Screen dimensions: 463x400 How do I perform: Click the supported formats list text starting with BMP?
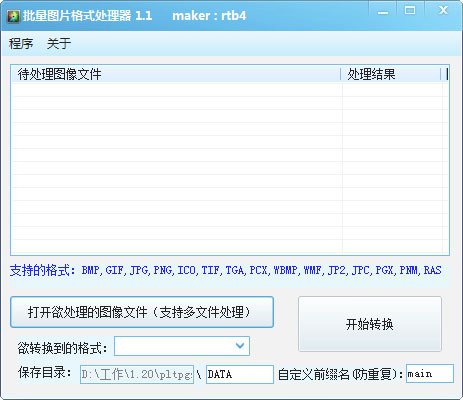[261, 270]
